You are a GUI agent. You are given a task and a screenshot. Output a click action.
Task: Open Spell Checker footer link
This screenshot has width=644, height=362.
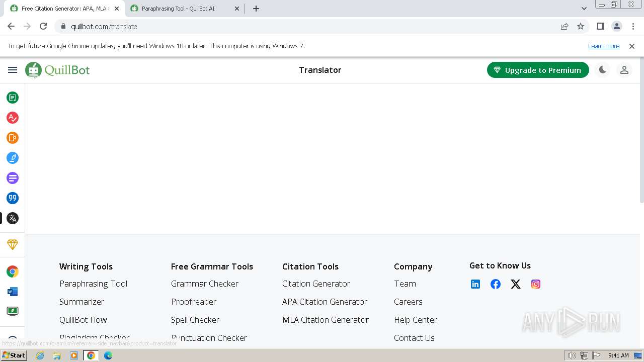click(195, 320)
